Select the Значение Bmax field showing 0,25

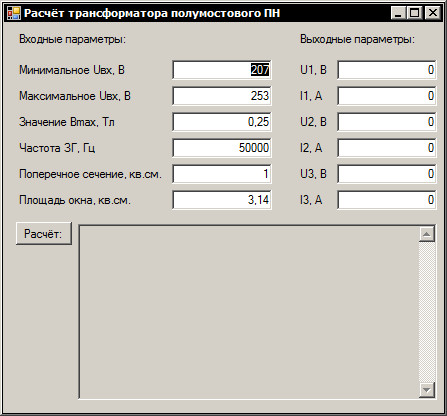[x=222, y=122]
